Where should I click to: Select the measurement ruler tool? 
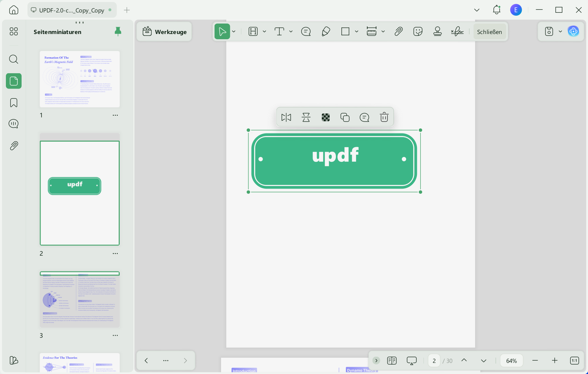click(372, 31)
